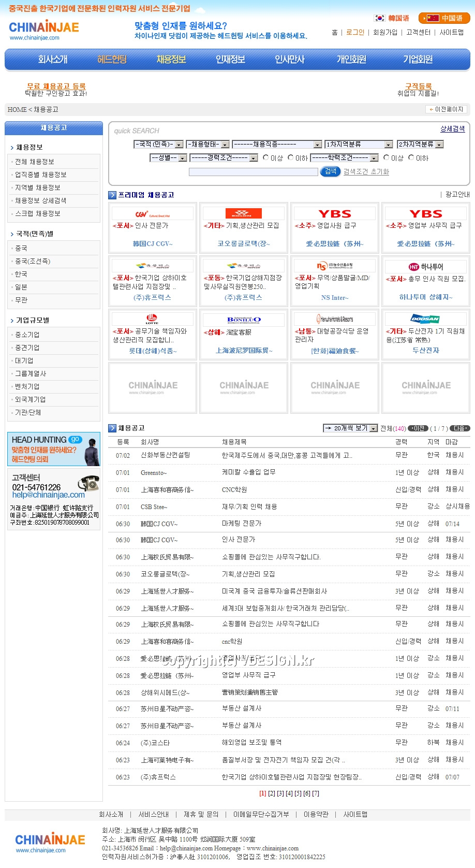Image resolution: width=475 pixels, height=868 pixels.
Task: Open the HEAD HUNTING go banner
Action: pos(54,449)
